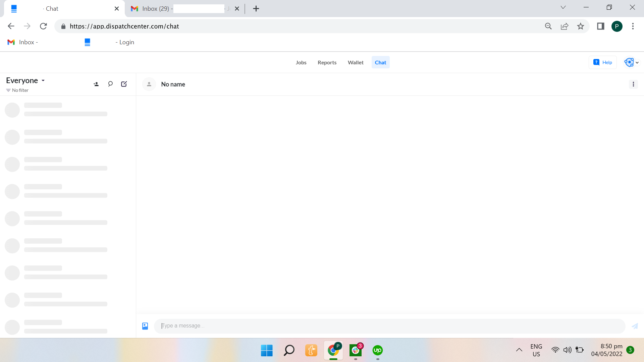Open the volume speaker icon
Screen dimensions: 644x362
[567, 350]
